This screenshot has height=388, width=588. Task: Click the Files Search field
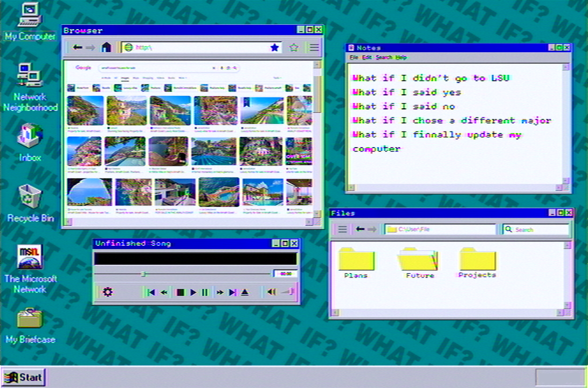coord(536,229)
